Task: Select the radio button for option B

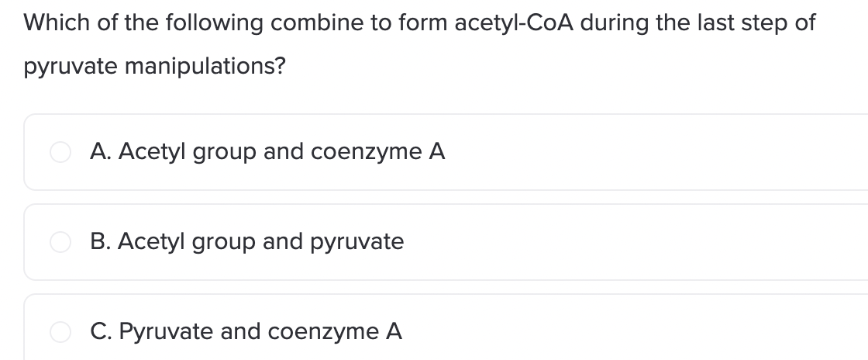Action: [60, 241]
